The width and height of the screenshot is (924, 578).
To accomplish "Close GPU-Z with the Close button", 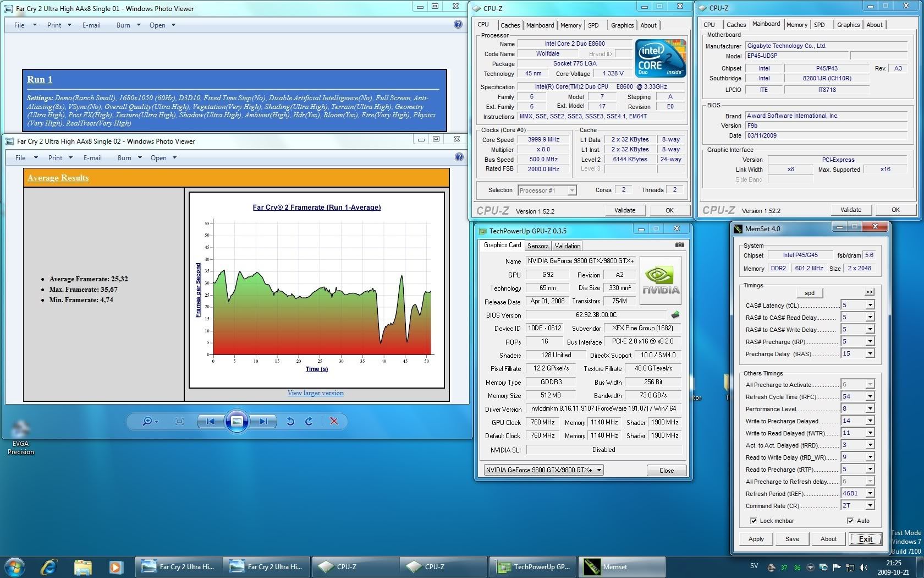I will click(667, 470).
